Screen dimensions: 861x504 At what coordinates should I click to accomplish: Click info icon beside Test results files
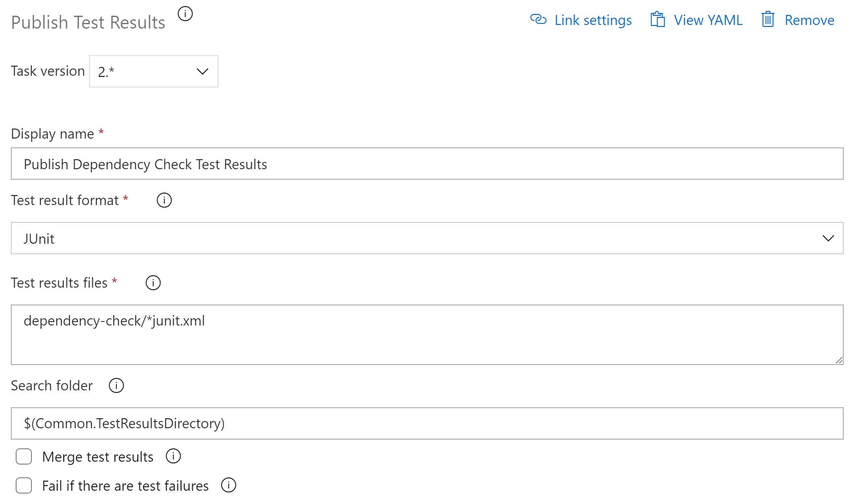[x=153, y=283]
